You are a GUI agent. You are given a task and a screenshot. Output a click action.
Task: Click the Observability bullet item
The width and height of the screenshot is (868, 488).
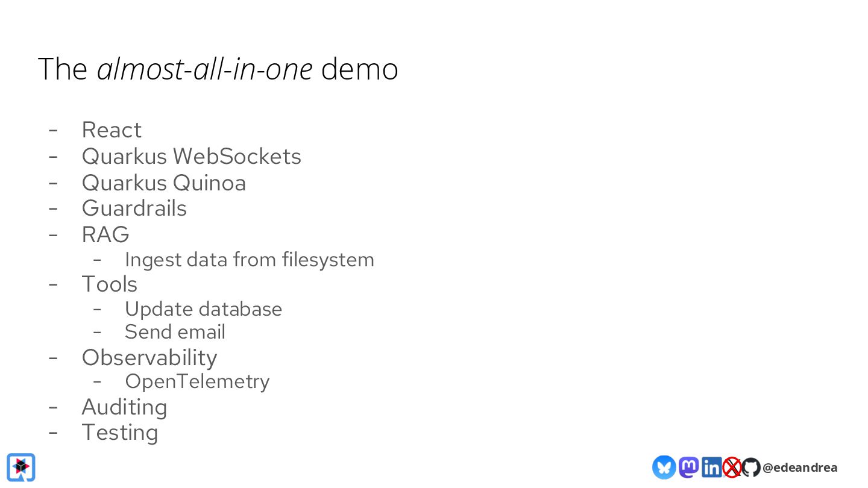(149, 357)
